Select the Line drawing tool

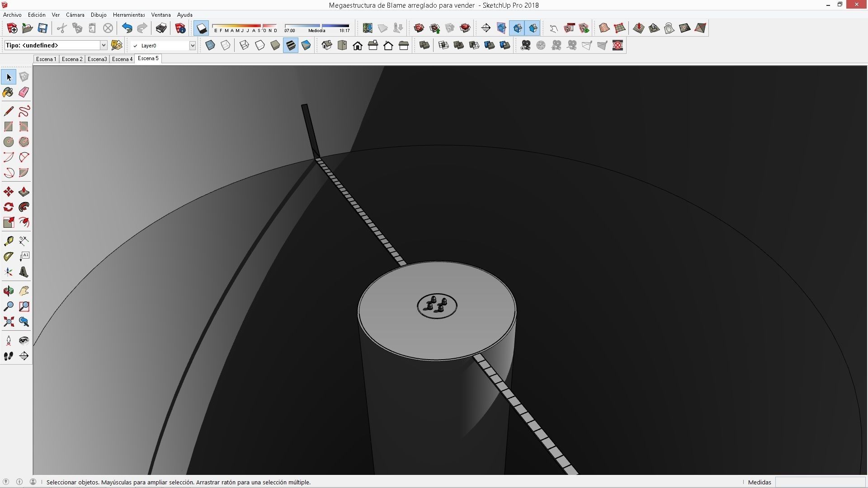coord(8,111)
